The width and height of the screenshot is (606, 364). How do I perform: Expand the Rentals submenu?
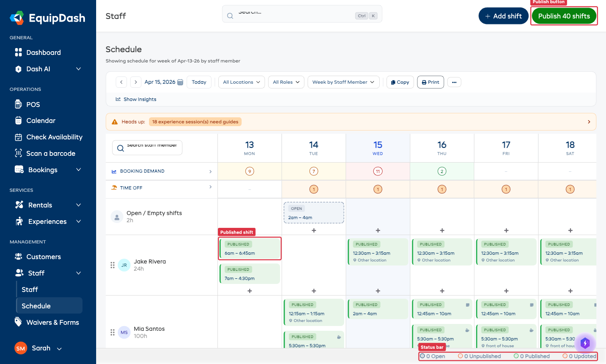coord(48,205)
